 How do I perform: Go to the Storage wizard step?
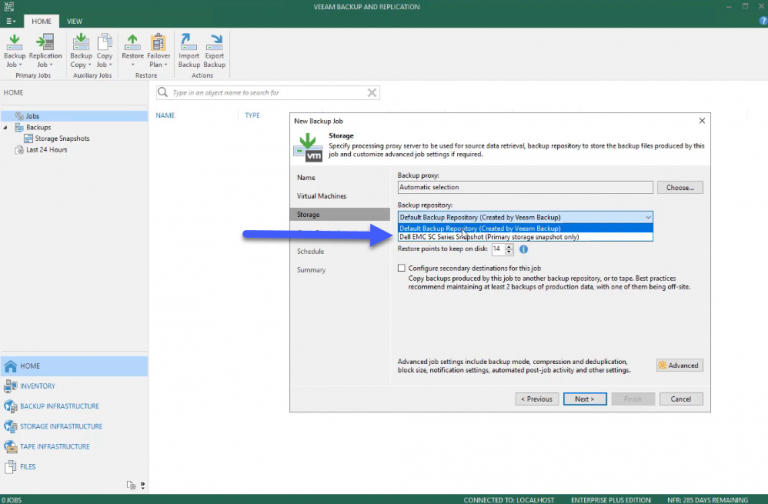pyautogui.click(x=339, y=215)
